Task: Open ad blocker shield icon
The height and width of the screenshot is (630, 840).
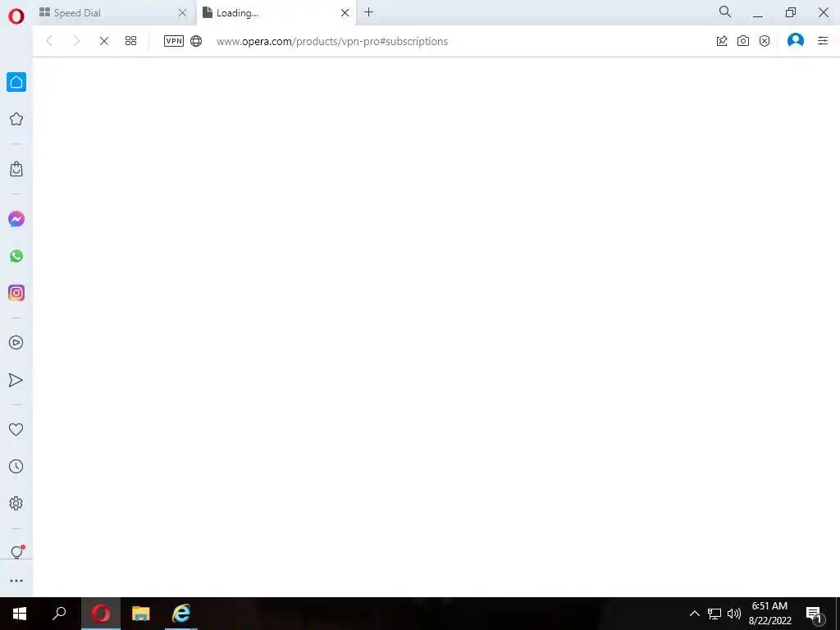Action: pos(765,41)
